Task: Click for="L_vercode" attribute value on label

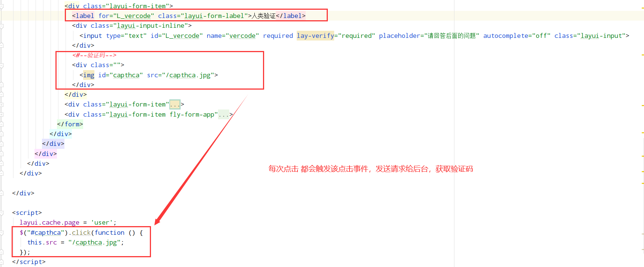Action: pyautogui.click(x=134, y=16)
